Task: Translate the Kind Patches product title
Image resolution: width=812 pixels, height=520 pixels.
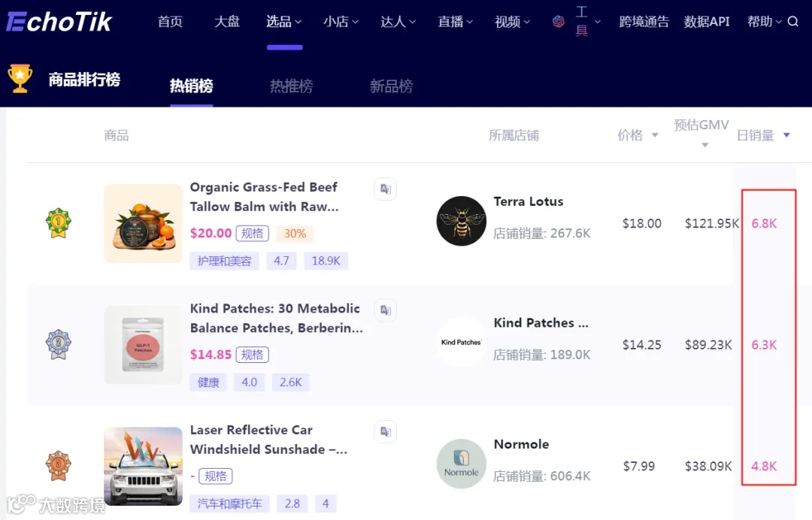Action: tap(385, 310)
